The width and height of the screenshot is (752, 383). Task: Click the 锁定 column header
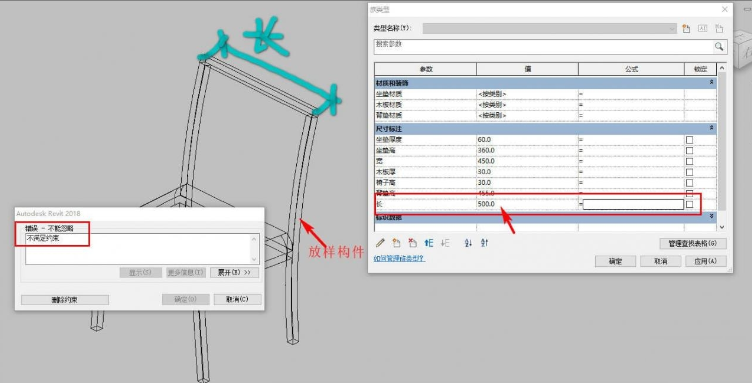pos(700,69)
